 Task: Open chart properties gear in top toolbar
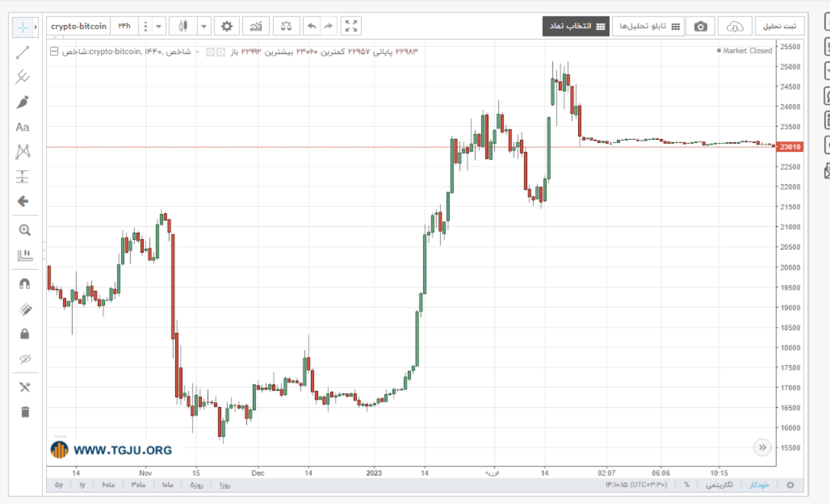(227, 26)
